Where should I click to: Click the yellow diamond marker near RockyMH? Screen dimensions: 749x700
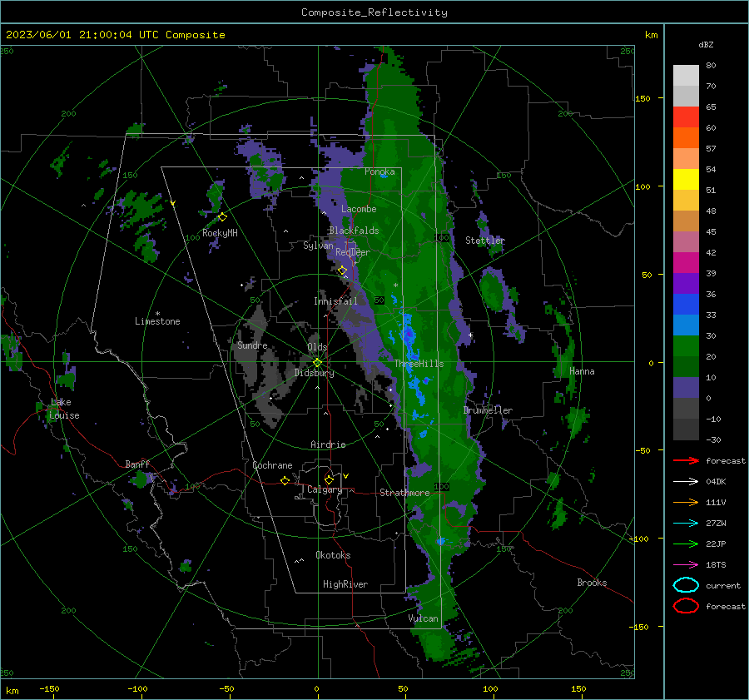pos(222,217)
